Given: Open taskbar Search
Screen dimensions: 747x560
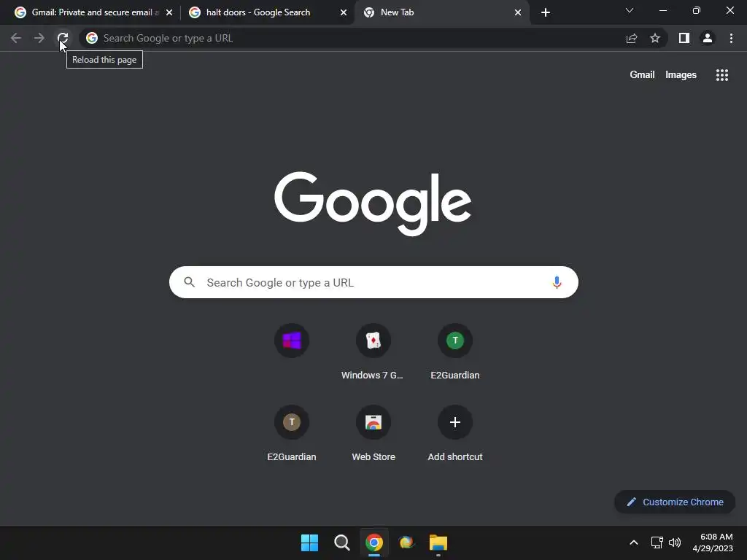Looking at the screenshot, I should (341, 542).
